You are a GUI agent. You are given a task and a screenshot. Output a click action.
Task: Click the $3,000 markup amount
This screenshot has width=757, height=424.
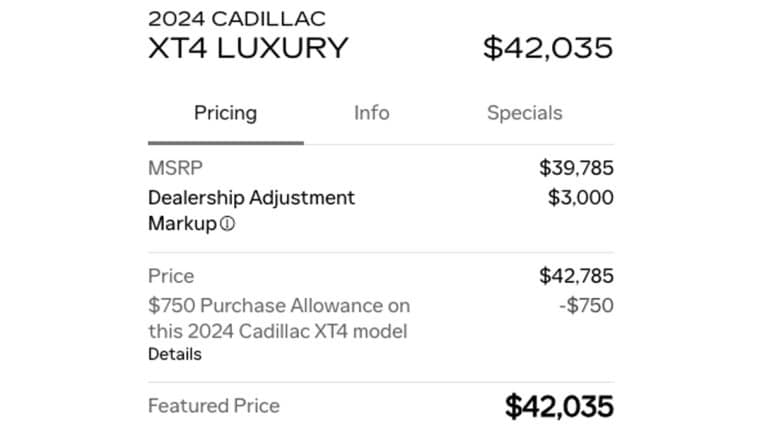click(581, 198)
